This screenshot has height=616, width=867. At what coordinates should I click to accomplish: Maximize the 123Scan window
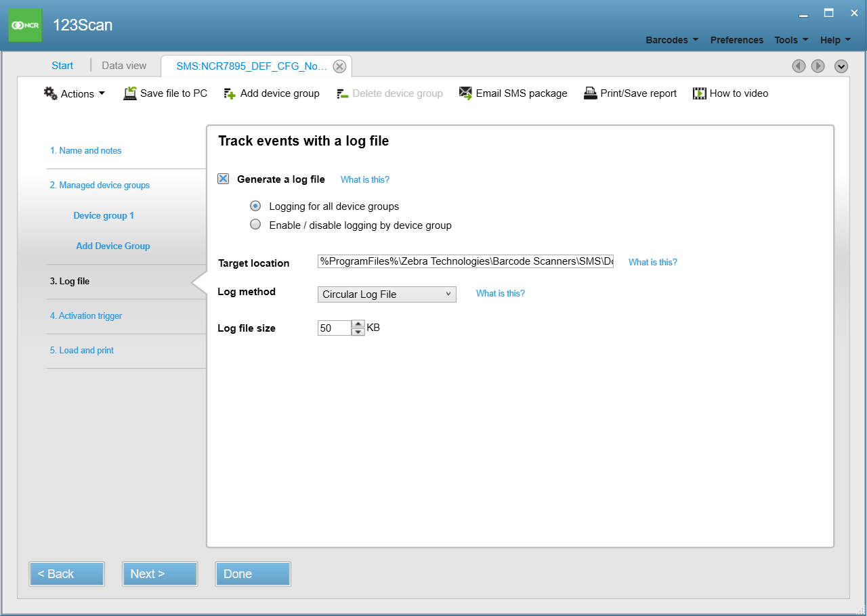pos(828,13)
